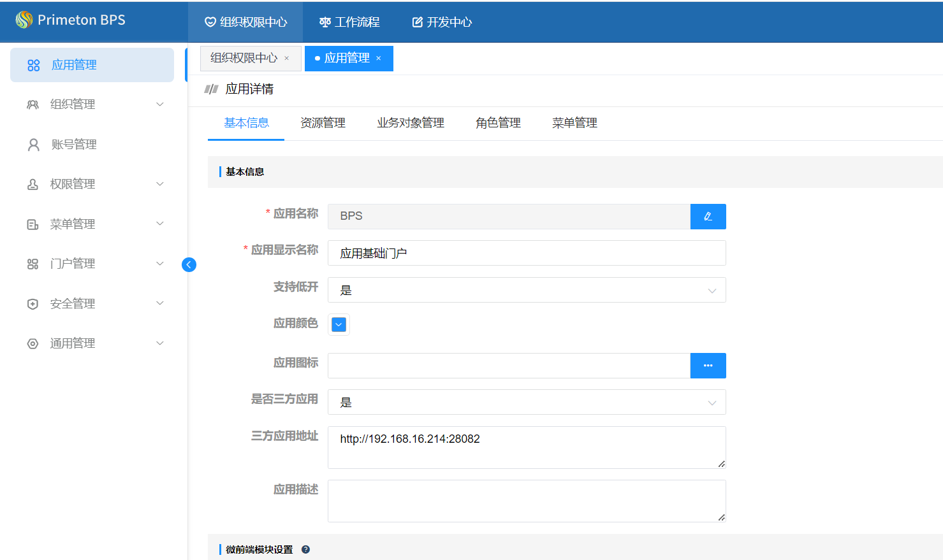Click the 应用描述 textarea resize handle

point(721,517)
